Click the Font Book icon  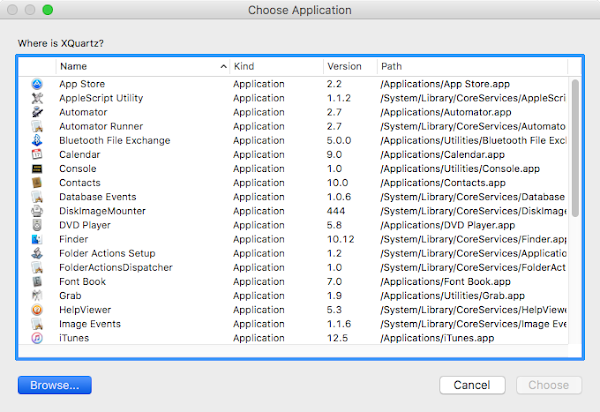(37, 282)
